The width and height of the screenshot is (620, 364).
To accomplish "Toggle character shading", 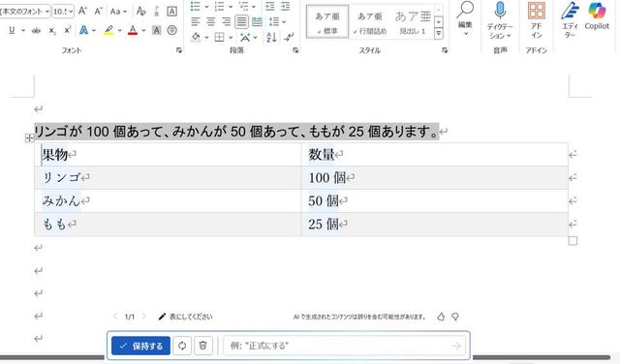I will 157,30.
